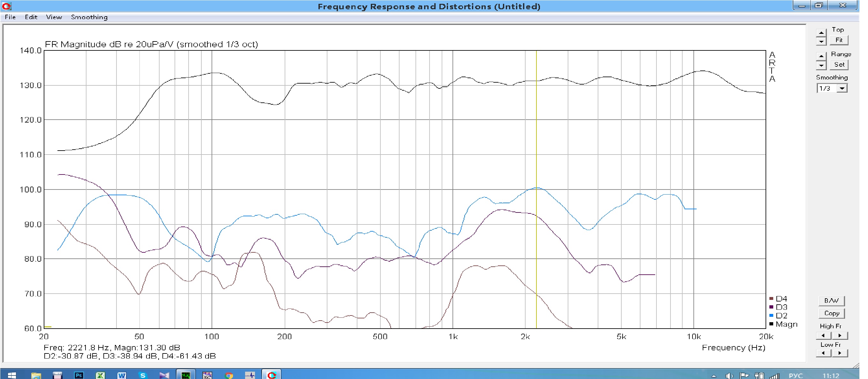This screenshot has width=868, height=379.
Task: Click the speaker volume tray icon
Action: (x=729, y=375)
